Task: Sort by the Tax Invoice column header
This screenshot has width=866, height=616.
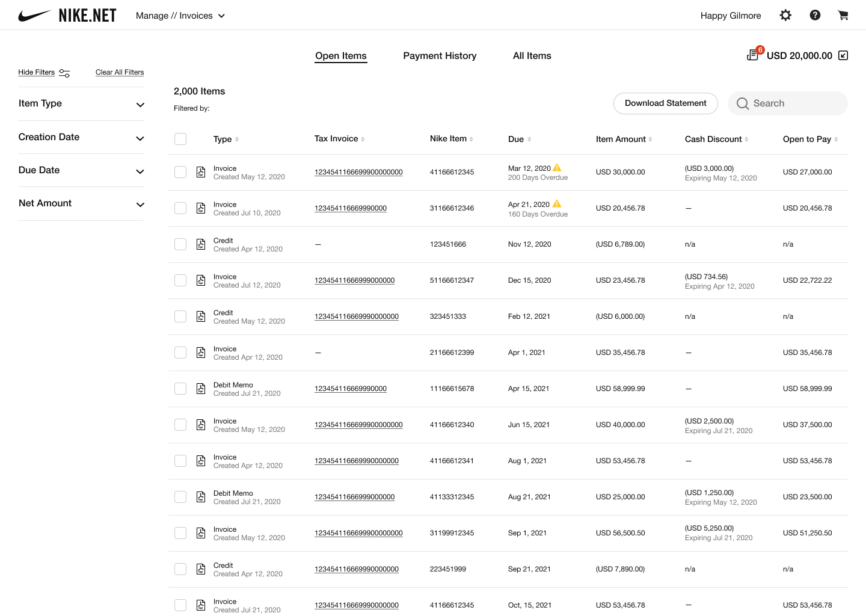Action: click(x=339, y=139)
